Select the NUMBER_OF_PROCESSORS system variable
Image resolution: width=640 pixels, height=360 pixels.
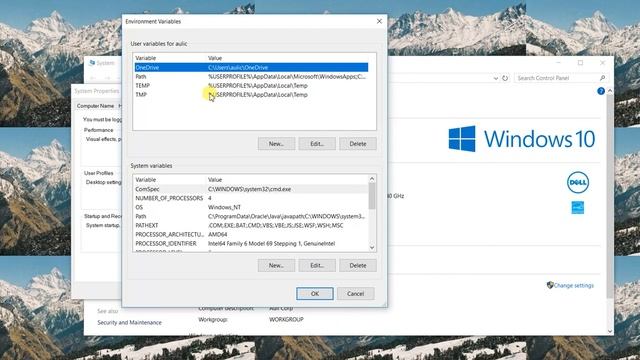tap(251, 198)
